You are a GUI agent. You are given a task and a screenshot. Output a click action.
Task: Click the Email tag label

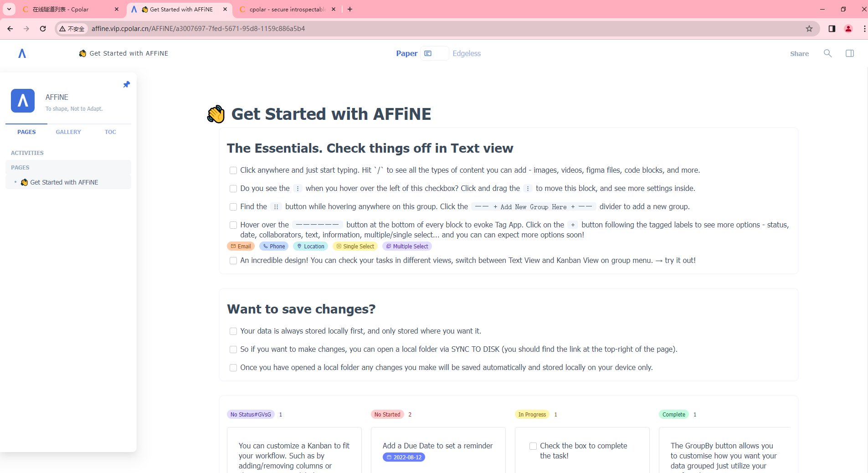tap(241, 246)
